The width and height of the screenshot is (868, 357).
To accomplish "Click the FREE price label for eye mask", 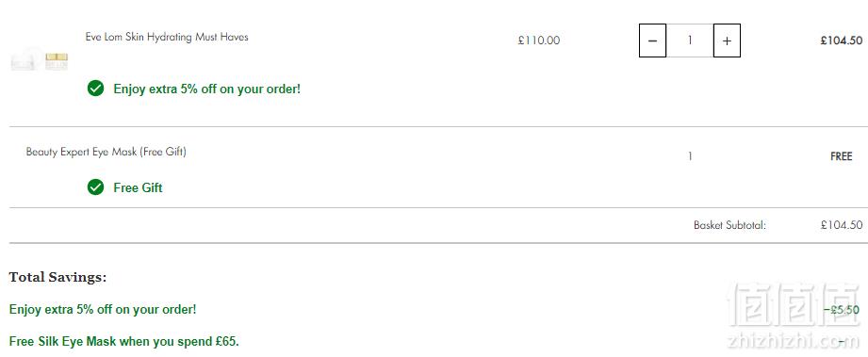I will tap(841, 156).
